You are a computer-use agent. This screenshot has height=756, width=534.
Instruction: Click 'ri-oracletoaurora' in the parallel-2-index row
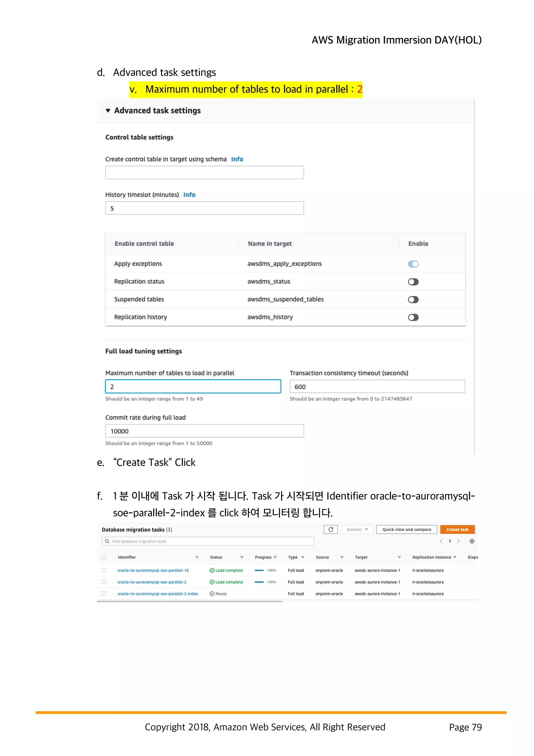(428, 594)
